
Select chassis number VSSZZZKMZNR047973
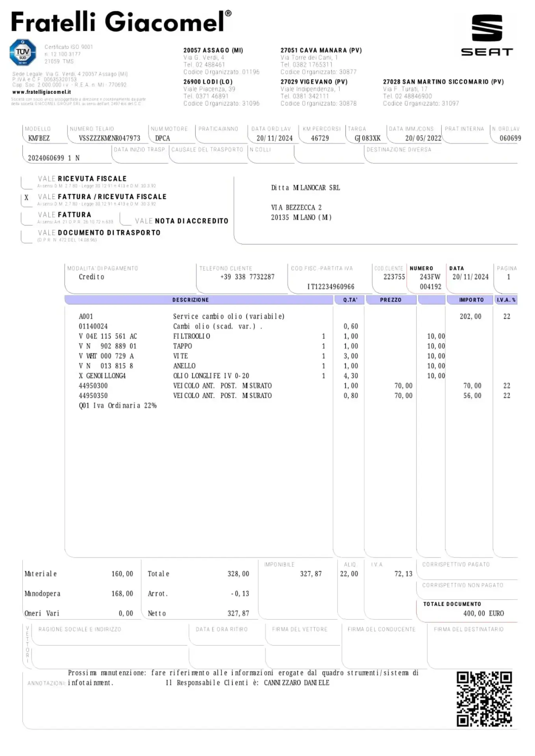pos(109,138)
